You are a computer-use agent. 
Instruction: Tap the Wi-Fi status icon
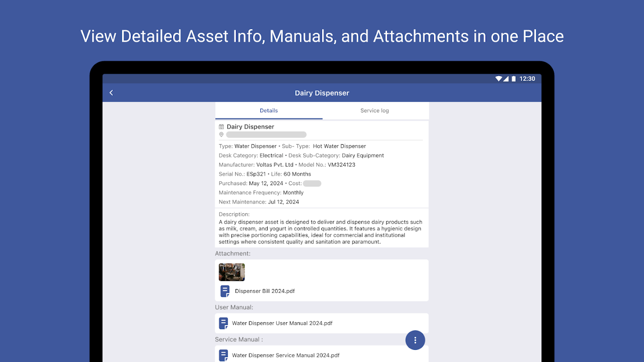click(x=499, y=79)
